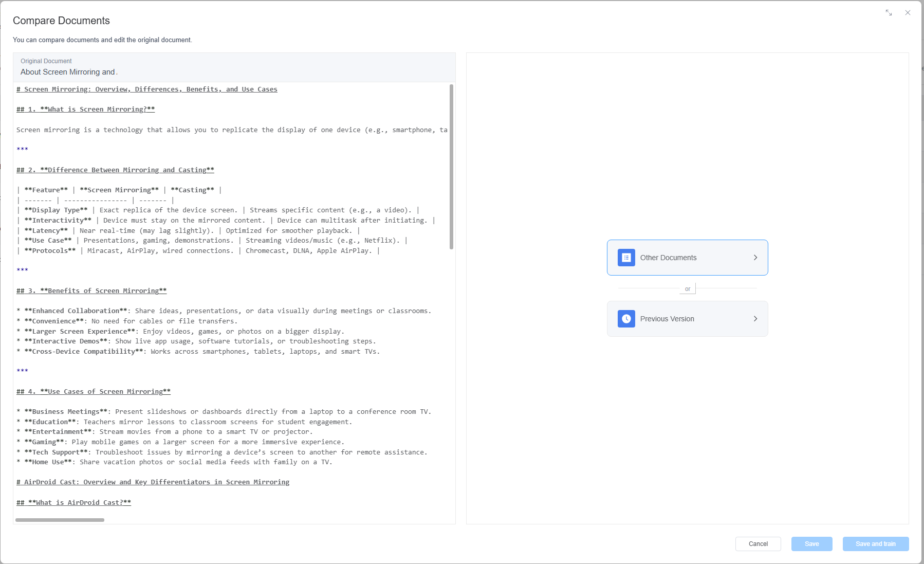Click the '**Gaming**' bullet line
The width and height of the screenshot is (924, 564).
click(180, 442)
